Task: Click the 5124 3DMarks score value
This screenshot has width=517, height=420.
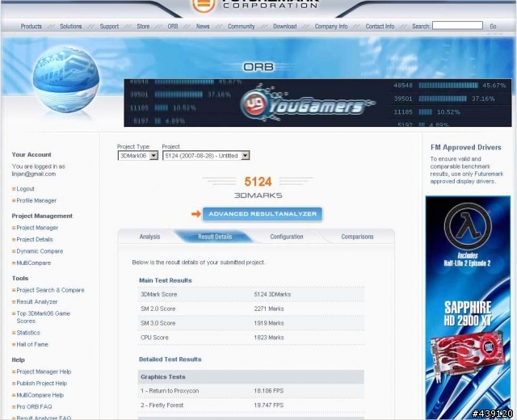Action: tap(272, 294)
